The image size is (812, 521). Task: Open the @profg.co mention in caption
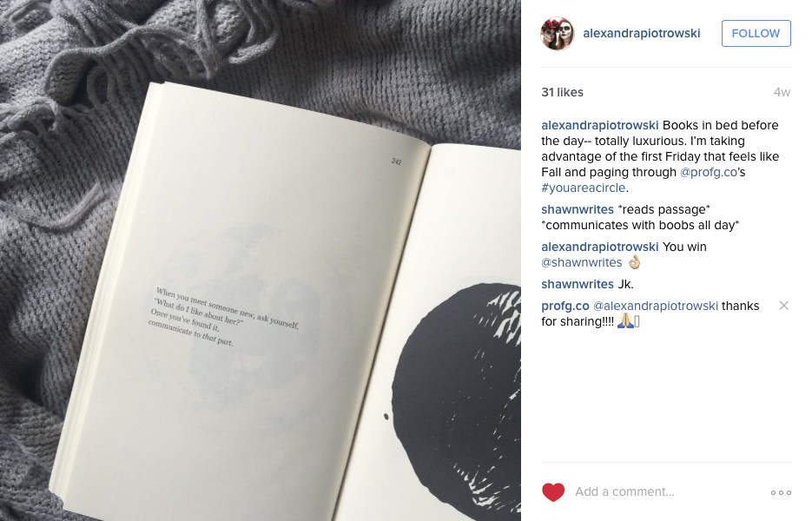(709, 172)
